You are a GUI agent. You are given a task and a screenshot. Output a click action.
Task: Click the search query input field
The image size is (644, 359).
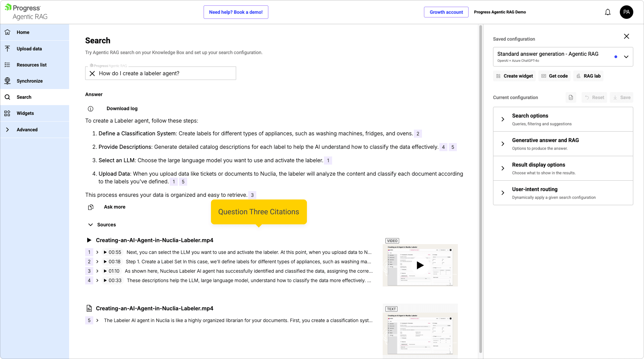click(x=164, y=74)
